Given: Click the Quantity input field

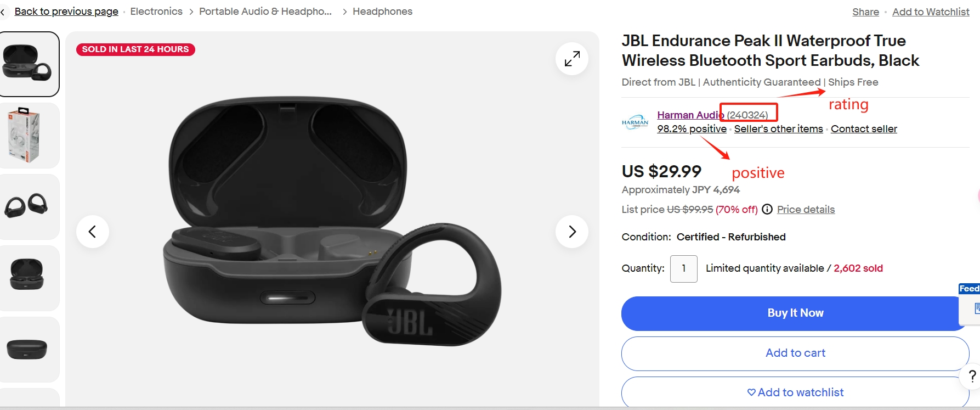Looking at the screenshot, I should 684,269.
